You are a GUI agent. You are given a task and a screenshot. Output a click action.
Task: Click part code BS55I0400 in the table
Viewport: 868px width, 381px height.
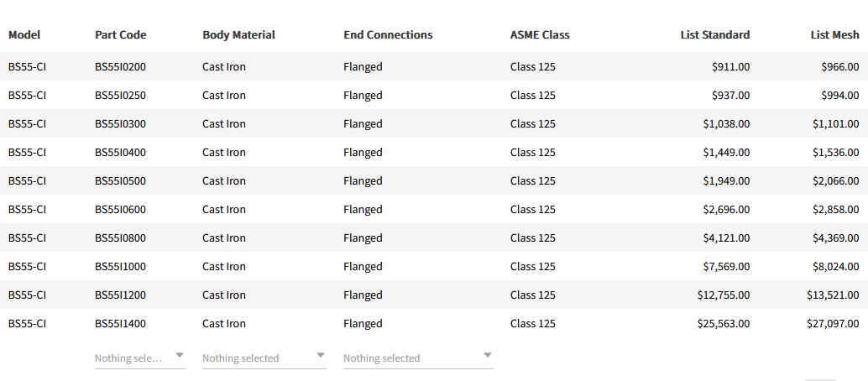click(x=120, y=152)
